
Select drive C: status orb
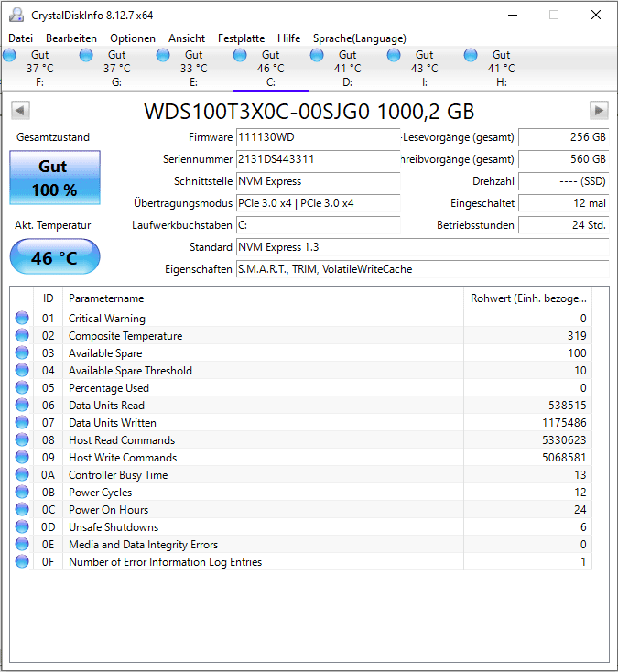point(240,55)
